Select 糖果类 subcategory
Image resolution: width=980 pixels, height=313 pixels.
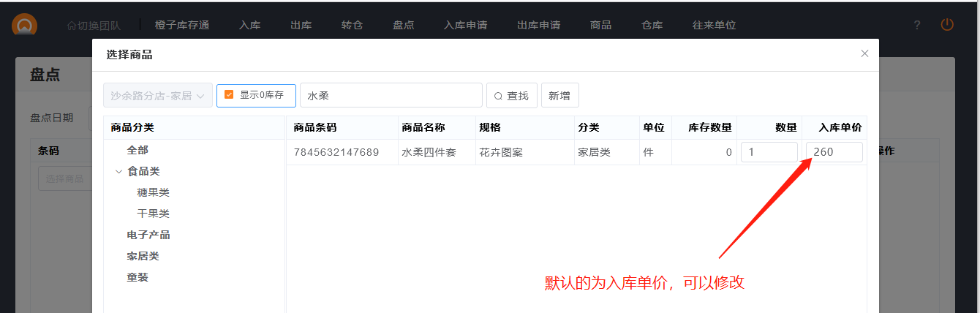coord(153,192)
